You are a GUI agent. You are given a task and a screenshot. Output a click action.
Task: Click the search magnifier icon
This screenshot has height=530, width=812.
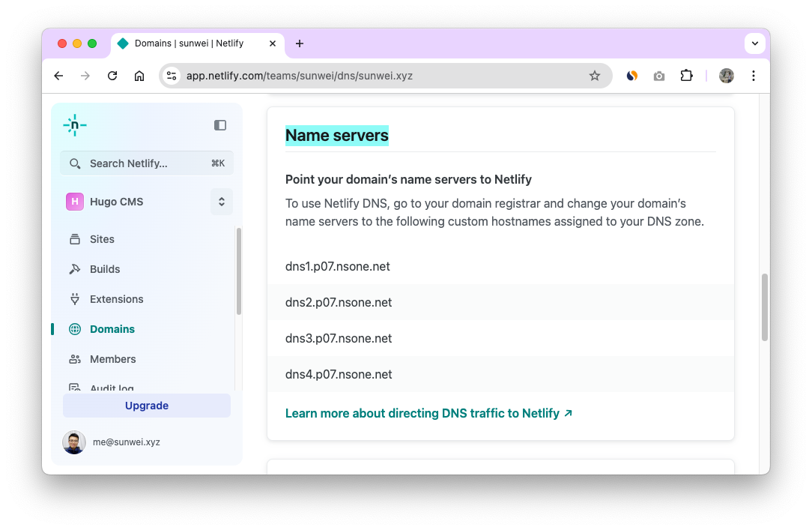click(x=75, y=163)
